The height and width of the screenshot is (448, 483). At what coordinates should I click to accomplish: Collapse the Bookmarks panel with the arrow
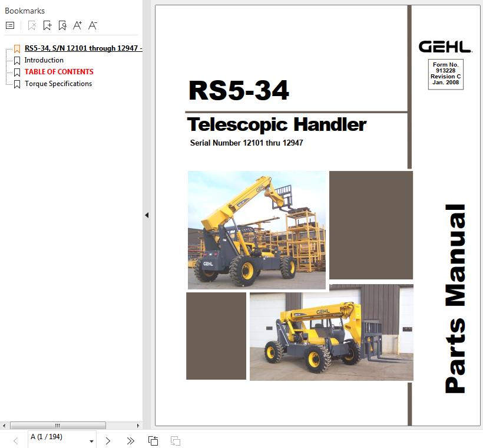click(147, 215)
